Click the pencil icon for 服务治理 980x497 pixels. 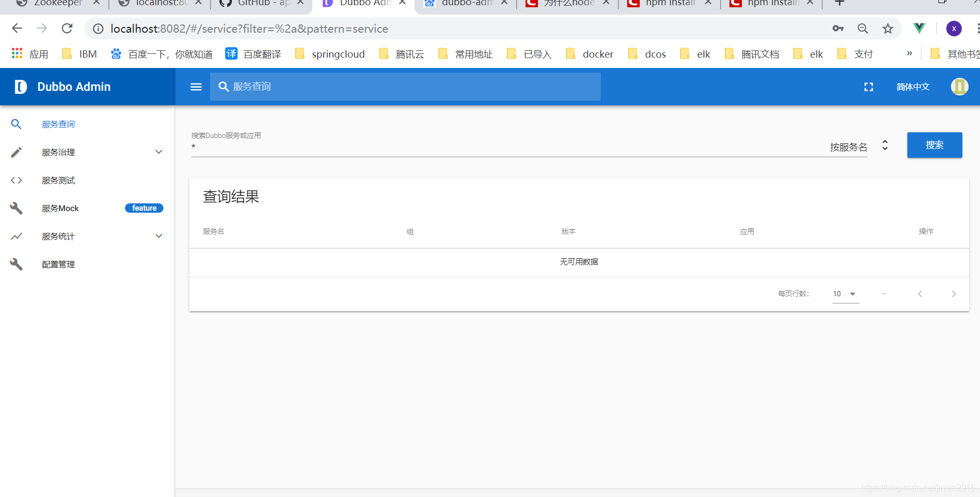click(16, 152)
